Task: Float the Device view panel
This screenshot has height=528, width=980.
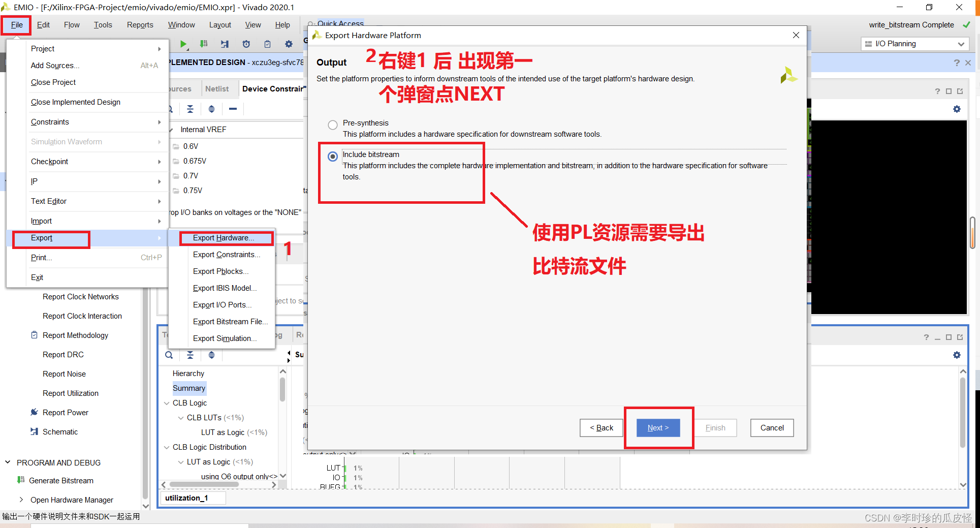Action: (x=960, y=91)
